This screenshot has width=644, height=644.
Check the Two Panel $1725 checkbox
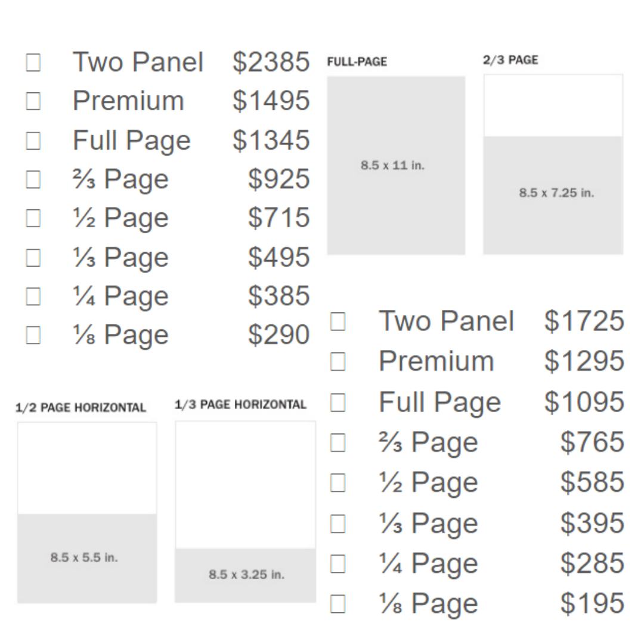pos(338,321)
